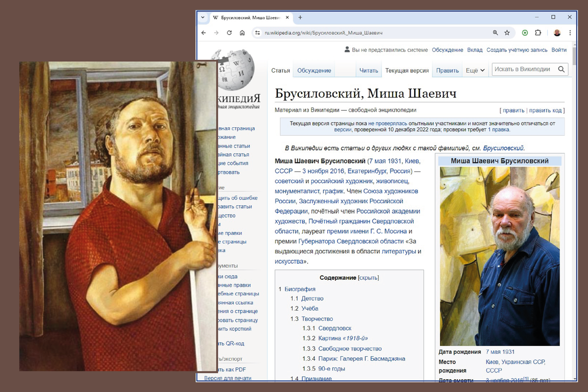This screenshot has width=588, height=392.
Task: Jump to Свердловск subsection in contents
Action: click(335, 328)
